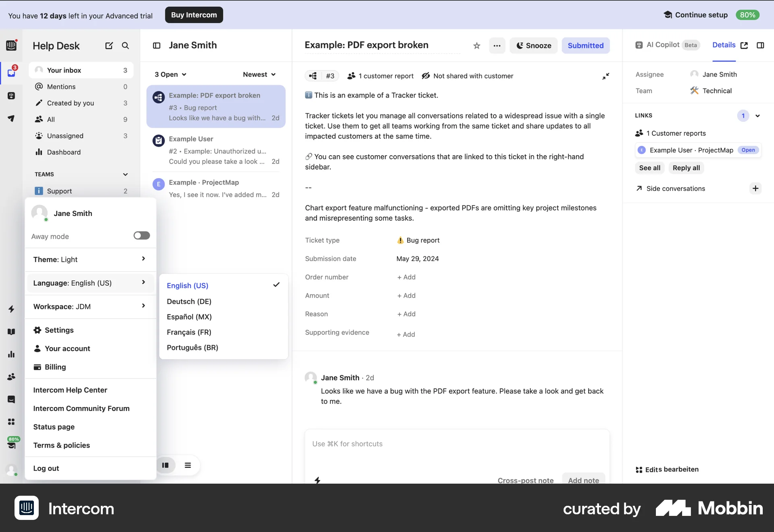Click Reply all under customer reports
Image resolution: width=774 pixels, height=532 pixels.
point(686,168)
